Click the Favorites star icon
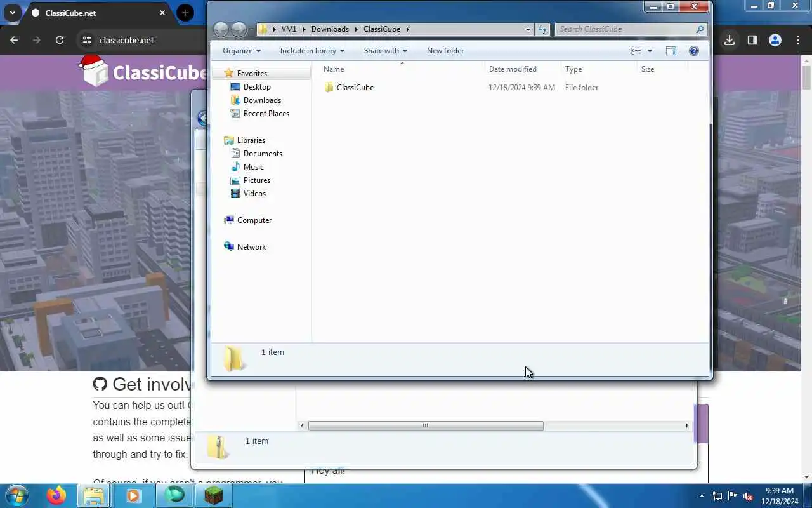Viewport: 812px width, 508px height. [229, 74]
